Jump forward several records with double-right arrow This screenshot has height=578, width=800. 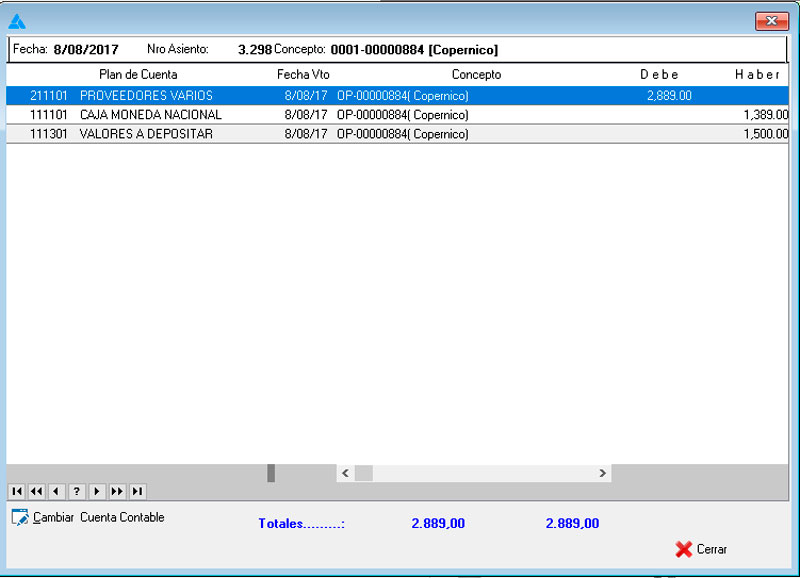(x=117, y=491)
